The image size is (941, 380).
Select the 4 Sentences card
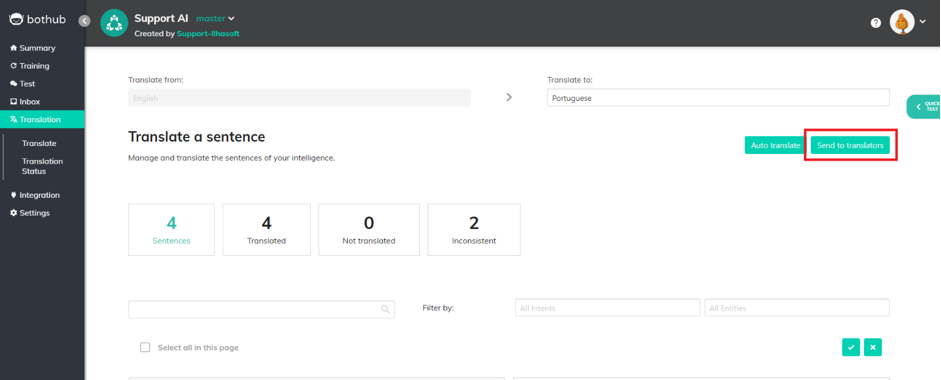point(172,230)
